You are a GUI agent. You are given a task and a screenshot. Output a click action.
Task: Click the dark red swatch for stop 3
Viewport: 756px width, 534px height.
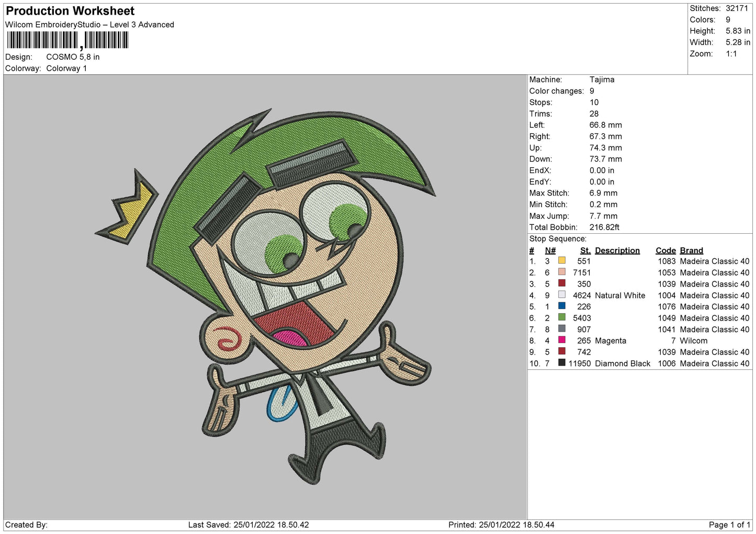(561, 283)
